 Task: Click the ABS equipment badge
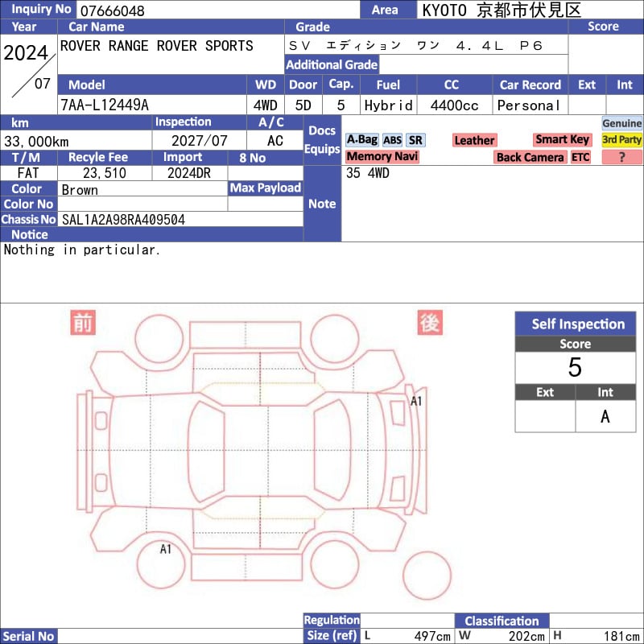click(x=392, y=140)
